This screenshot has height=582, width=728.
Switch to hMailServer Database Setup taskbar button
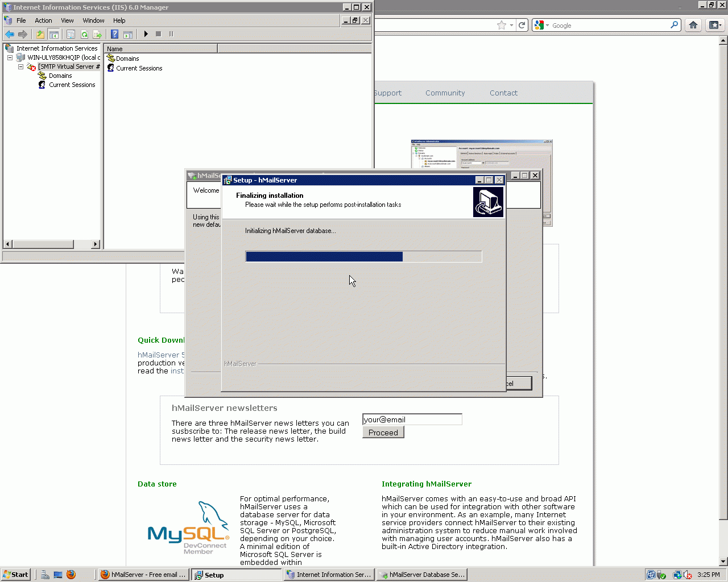click(x=421, y=575)
